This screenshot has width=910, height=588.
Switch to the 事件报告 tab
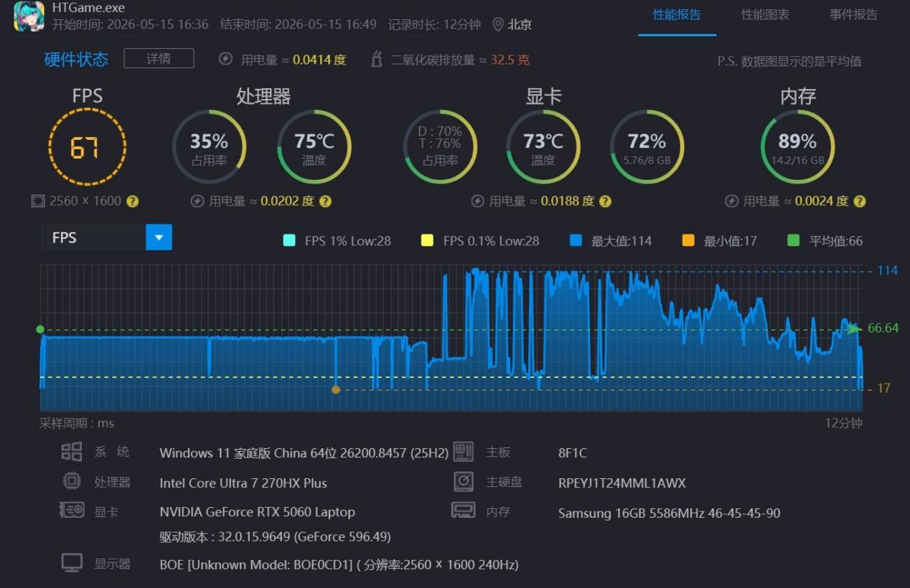coord(853,14)
